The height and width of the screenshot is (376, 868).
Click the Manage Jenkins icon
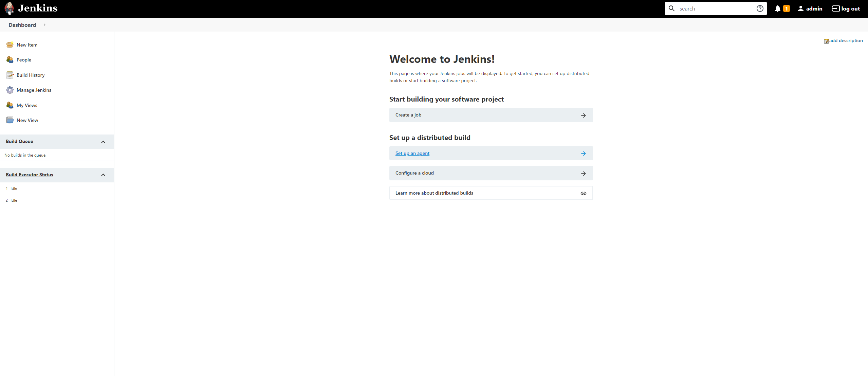tap(10, 90)
